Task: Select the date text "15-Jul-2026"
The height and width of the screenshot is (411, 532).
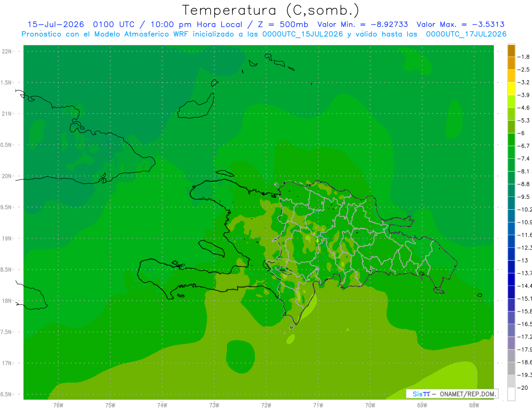Action: pyautogui.click(x=56, y=24)
